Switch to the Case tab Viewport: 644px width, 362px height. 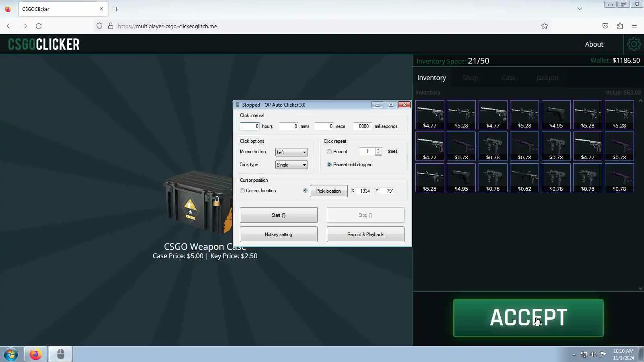coord(509,78)
